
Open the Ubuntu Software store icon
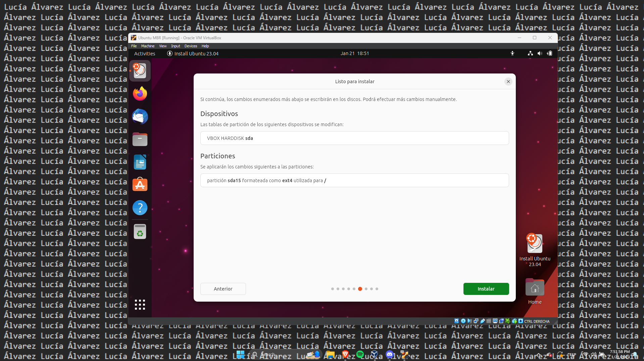point(140,185)
